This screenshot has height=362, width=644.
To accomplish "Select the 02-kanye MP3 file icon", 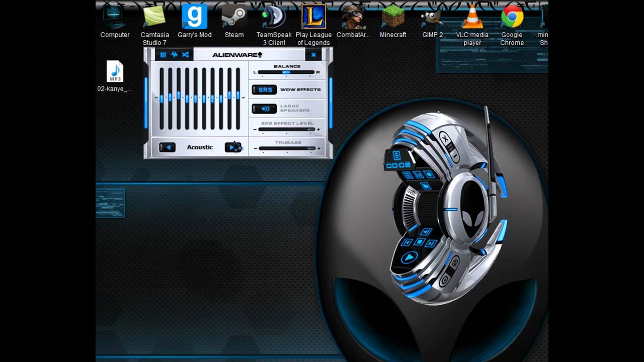I will pos(115,76).
